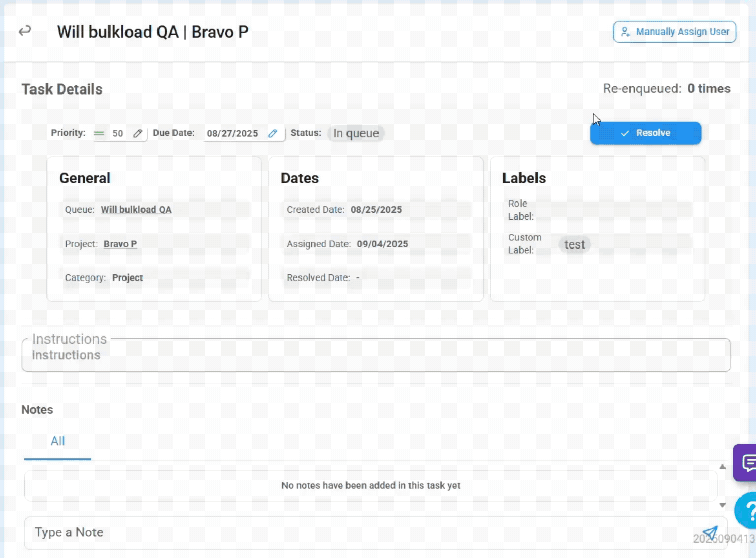Image resolution: width=756 pixels, height=558 pixels.
Task: Open the Bravo P project link
Action: pos(120,244)
